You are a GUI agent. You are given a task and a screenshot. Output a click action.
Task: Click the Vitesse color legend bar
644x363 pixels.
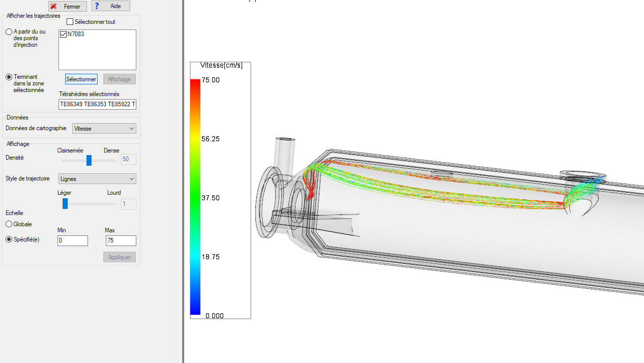[195, 197]
